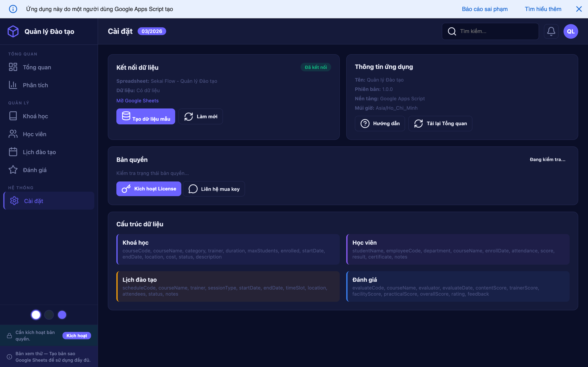
Task: Go to the Phân tích sidebar section
Action: point(35,85)
